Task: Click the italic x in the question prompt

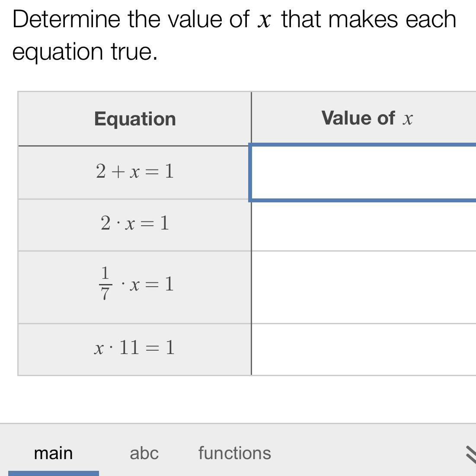Action: tap(264, 21)
